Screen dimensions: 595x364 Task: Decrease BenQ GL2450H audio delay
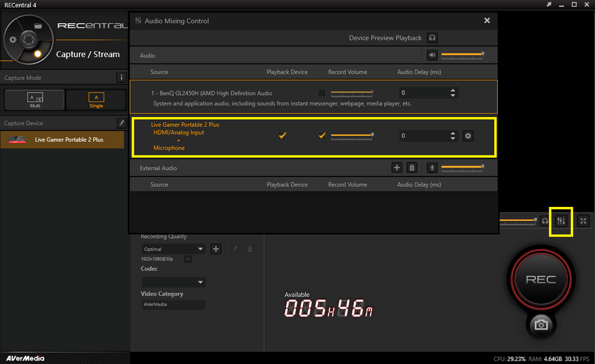[453, 95]
